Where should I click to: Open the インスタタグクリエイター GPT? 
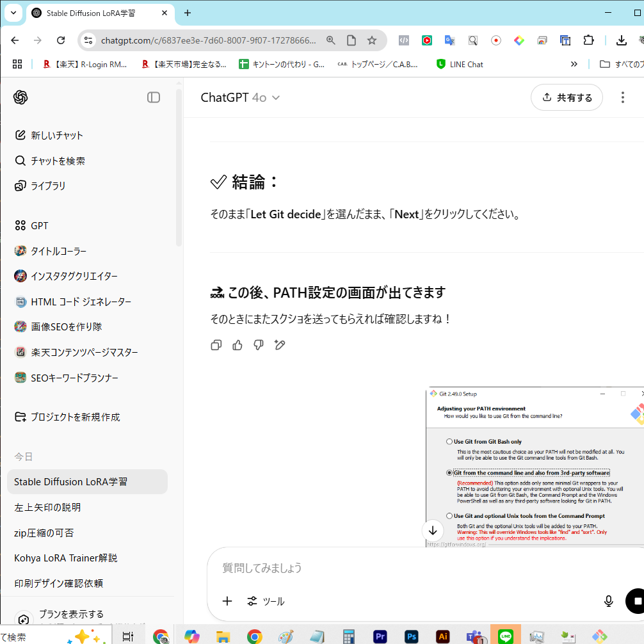66,276
